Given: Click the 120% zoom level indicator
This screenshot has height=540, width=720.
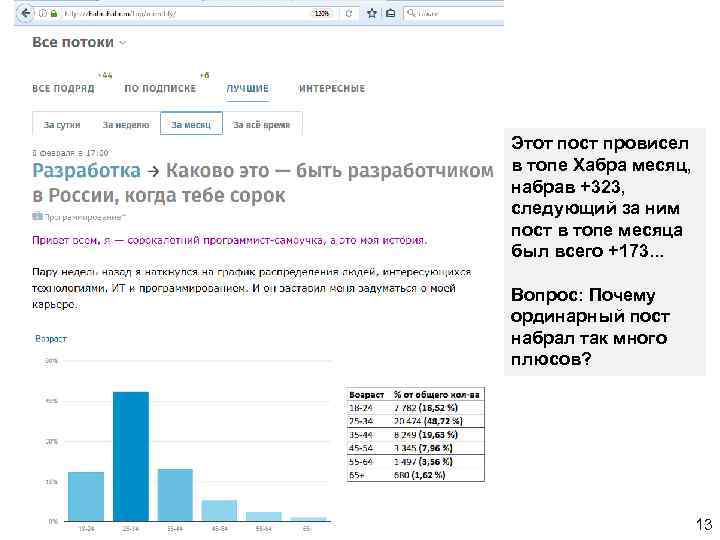Looking at the screenshot, I should pos(321,13).
